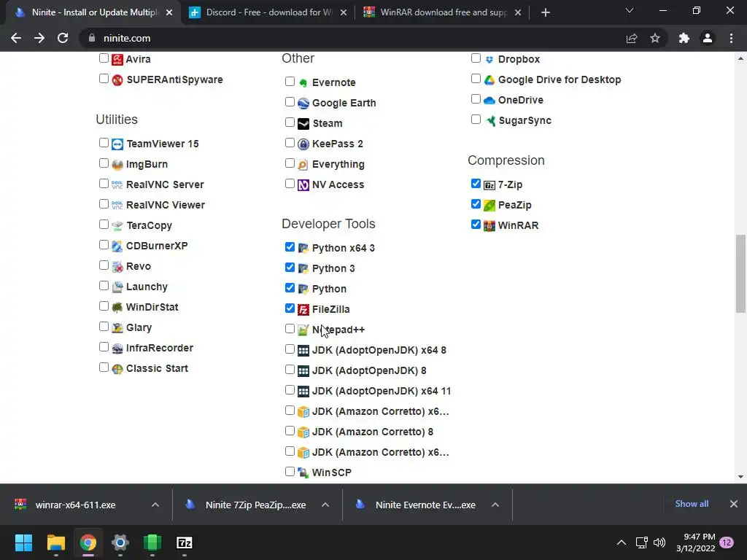Click the WinDirStat tree icon
Screen dimensions: 747x560
point(117,308)
